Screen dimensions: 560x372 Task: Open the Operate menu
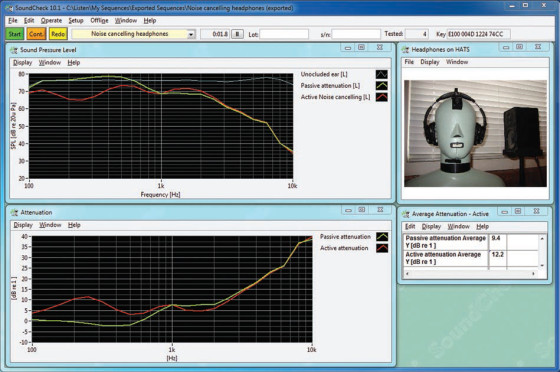point(51,20)
